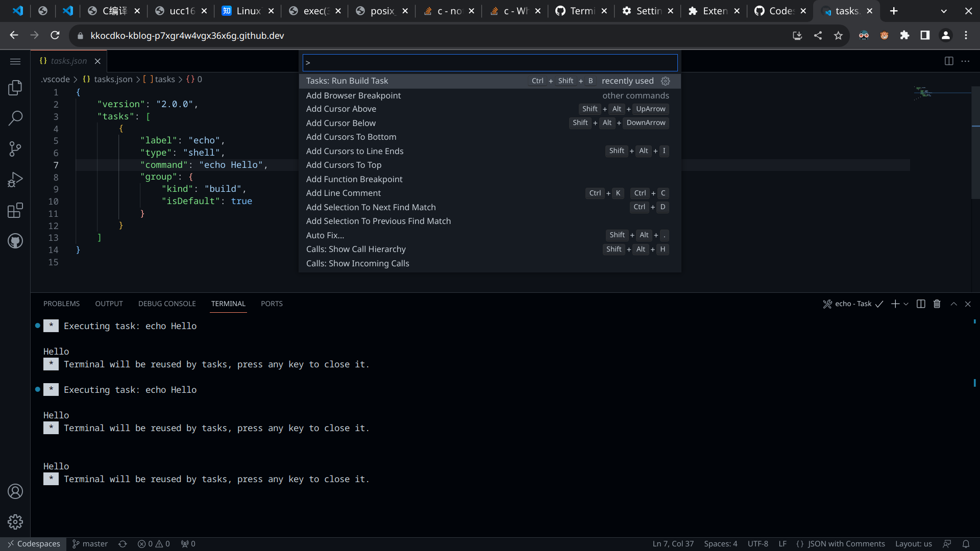The height and width of the screenshot is (551, 980).
Task: Switch to the OUTPUT panel tab
Action: (x=109, y=304)
